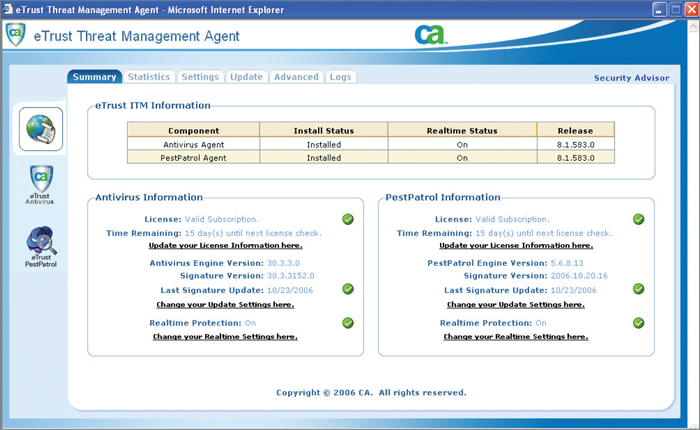This screenshot has width=700, height=430.
Task: Select the PestPatrol Agent table cell
Action: (193, 158)
